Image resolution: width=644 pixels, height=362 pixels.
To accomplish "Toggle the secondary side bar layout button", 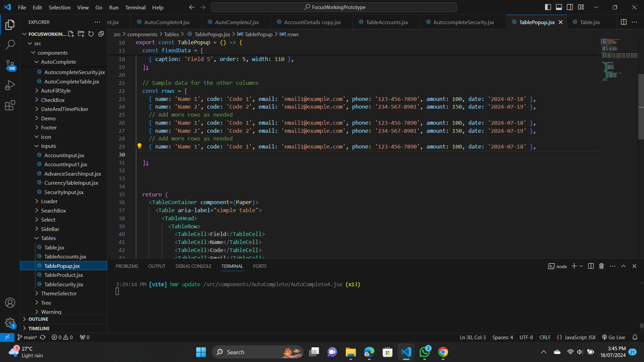I will [x=570, y=7].
